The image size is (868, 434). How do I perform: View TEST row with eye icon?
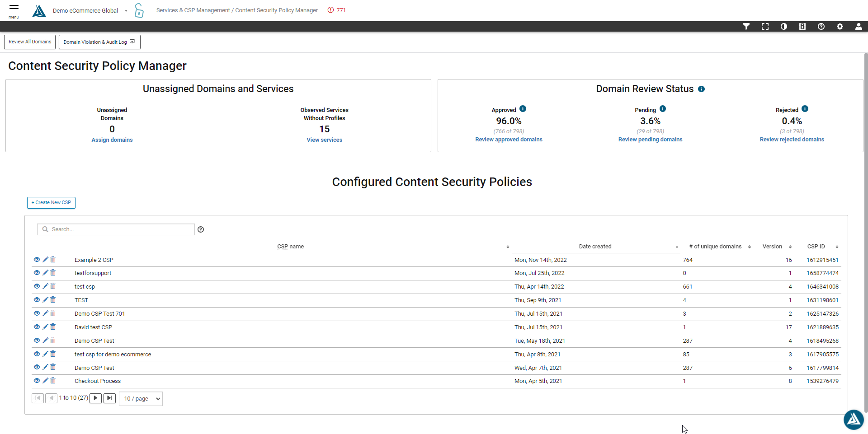pos(37,300)
